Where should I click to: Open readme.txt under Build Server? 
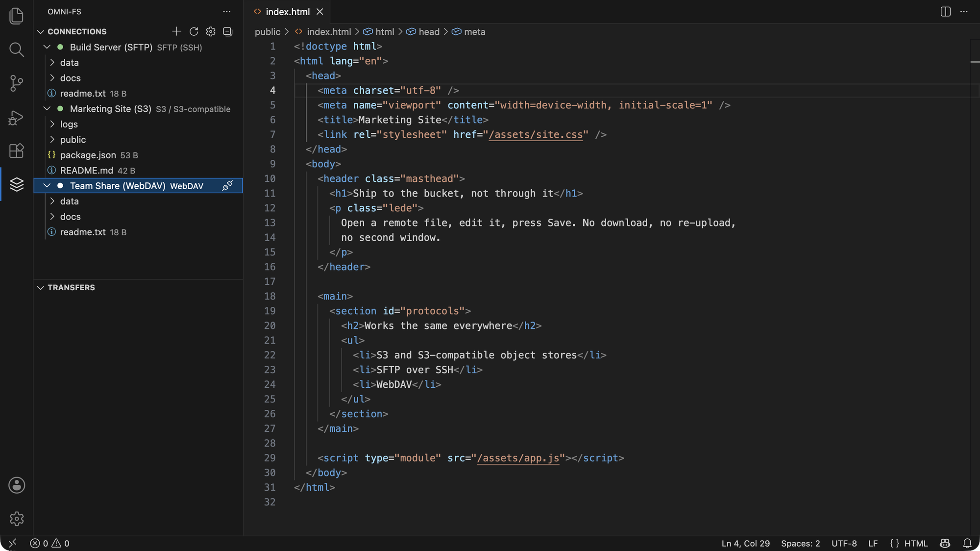tap(138, 93)
